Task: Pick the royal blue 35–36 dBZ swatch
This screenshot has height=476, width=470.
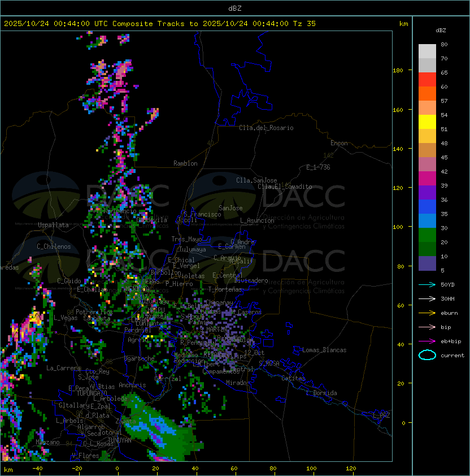Action: pyautogui.click(x=427, y=207)
